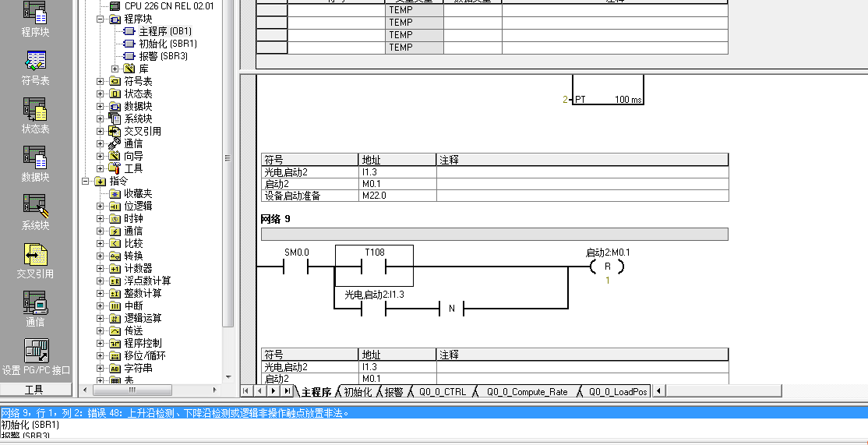
Task: Collapse the 程序块 tree node
Action: pyautogui.click(x=100, y=19)
